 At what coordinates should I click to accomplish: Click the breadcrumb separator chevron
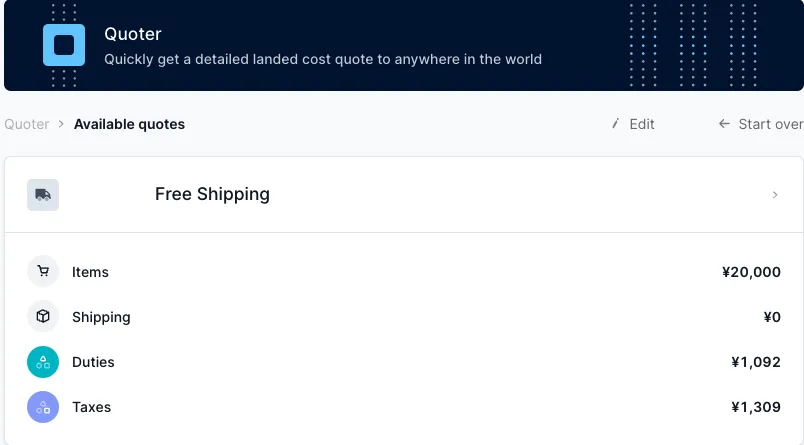tap(61, 124)
